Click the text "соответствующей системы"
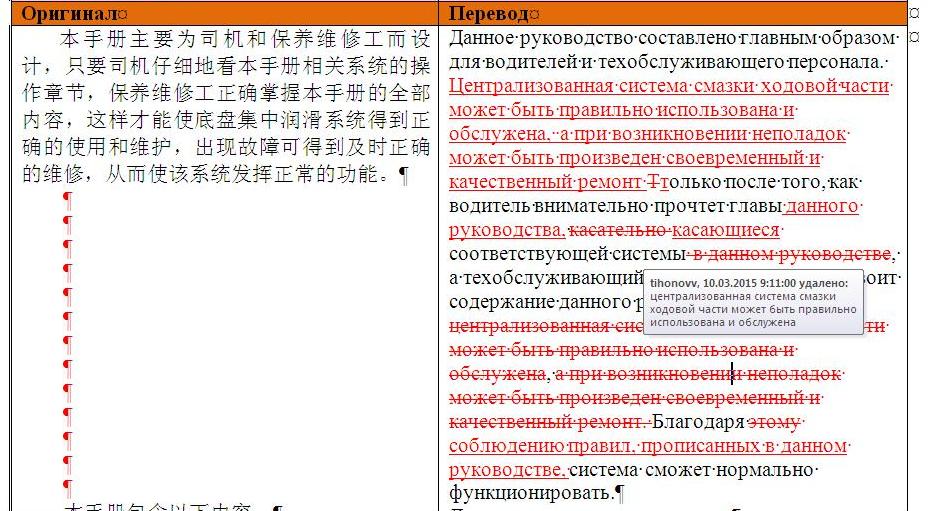 point(568,254)
